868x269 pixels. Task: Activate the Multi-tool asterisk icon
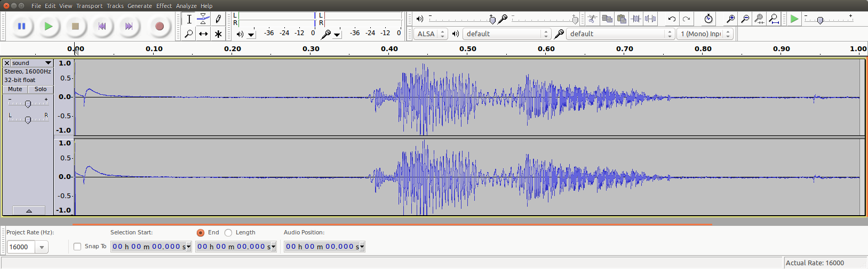click(x=218, y=34)
